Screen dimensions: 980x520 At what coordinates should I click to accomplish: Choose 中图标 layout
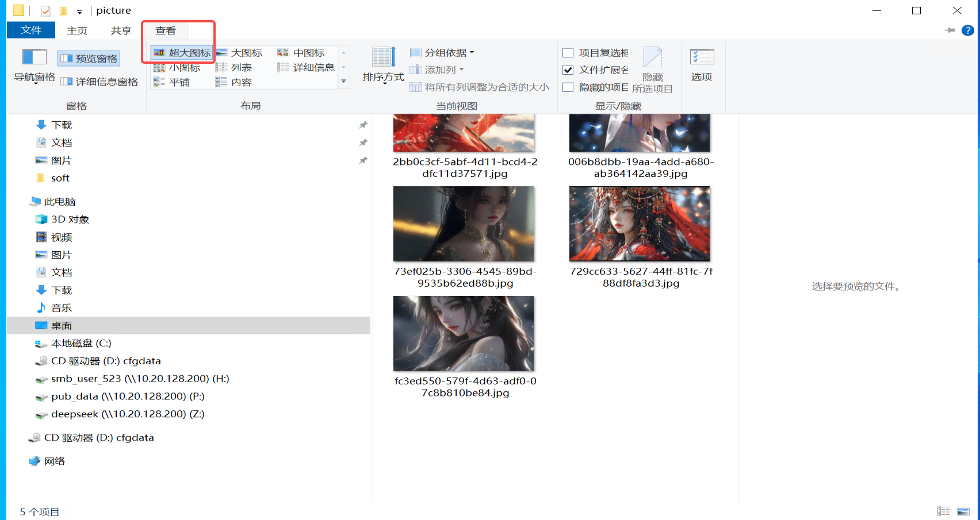click(301, 53)
